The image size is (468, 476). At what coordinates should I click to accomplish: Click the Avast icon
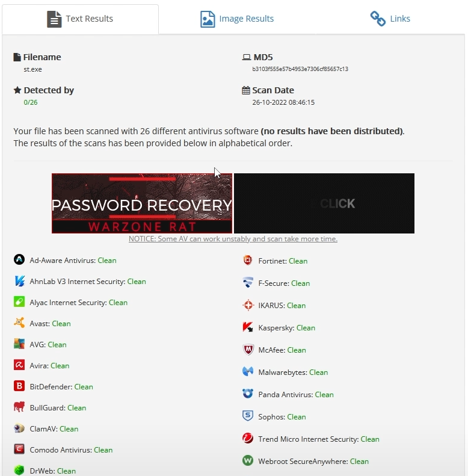point(19,323)
